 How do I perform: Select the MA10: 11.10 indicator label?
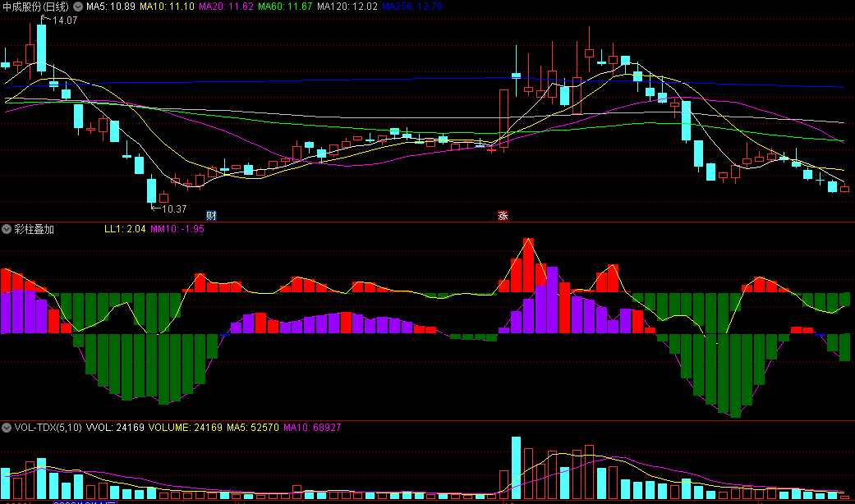(x=167, y=7)
